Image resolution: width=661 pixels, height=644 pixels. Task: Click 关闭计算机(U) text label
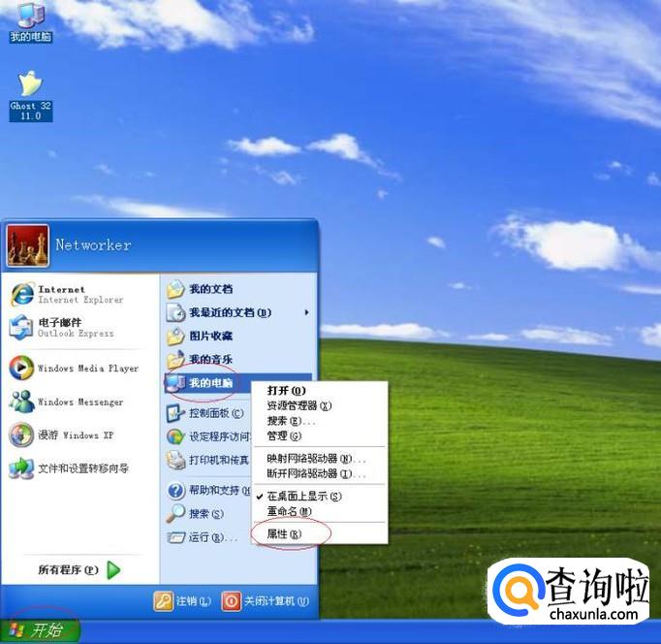(x=276, y=601)
